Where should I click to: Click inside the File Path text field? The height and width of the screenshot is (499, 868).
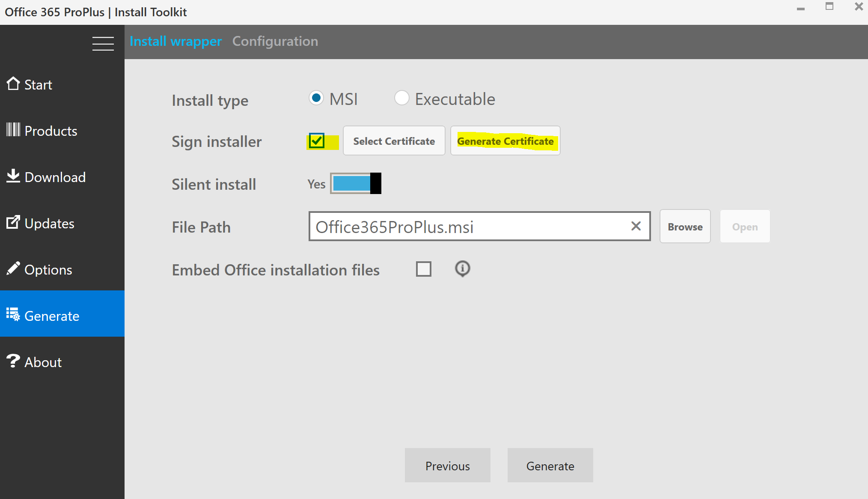tap(467, 227)
